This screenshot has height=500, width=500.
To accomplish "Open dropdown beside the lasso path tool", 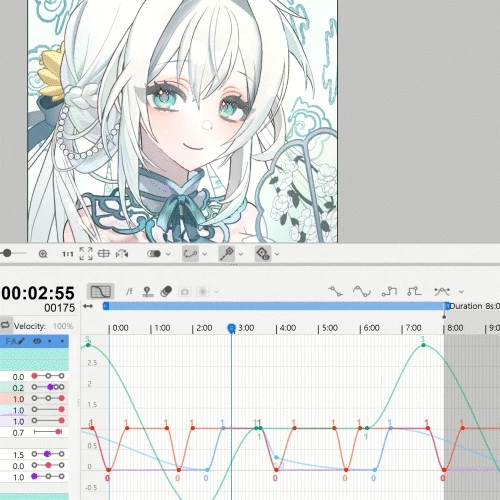I will point(205,254).
